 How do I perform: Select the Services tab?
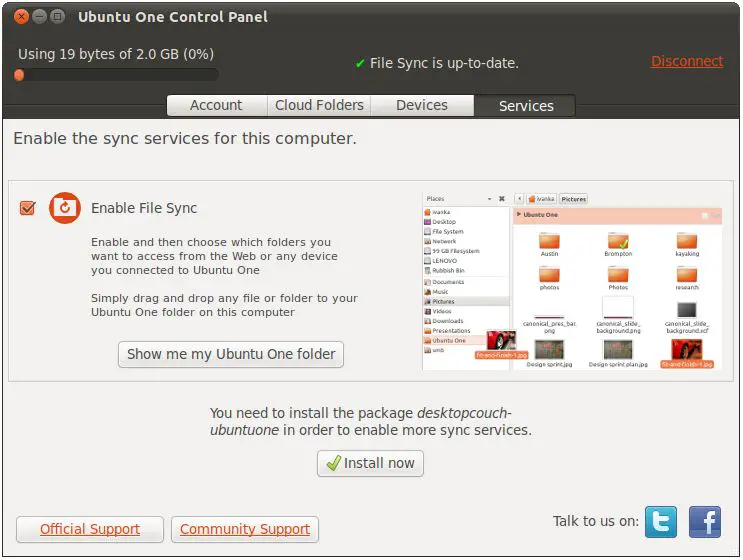tap(525, 105)
